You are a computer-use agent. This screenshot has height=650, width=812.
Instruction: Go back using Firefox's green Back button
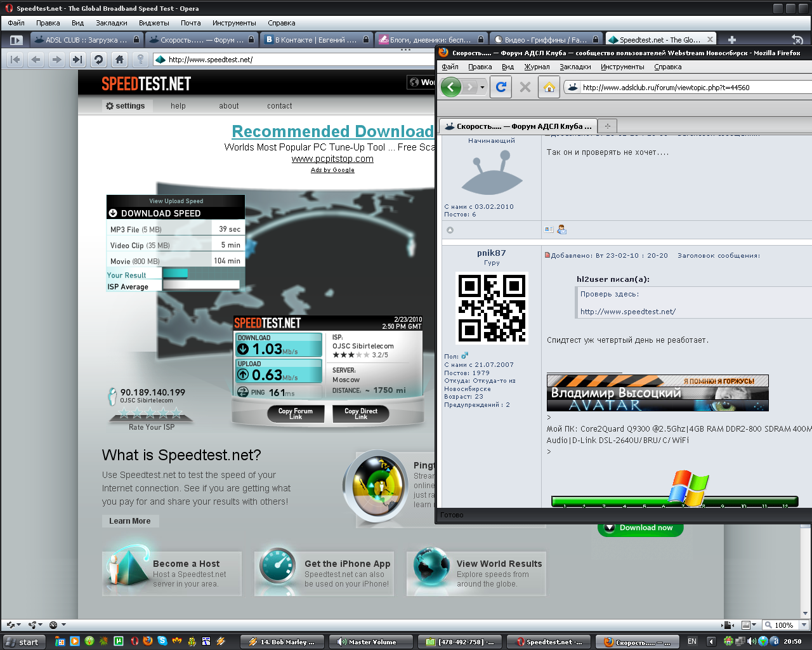451,87
